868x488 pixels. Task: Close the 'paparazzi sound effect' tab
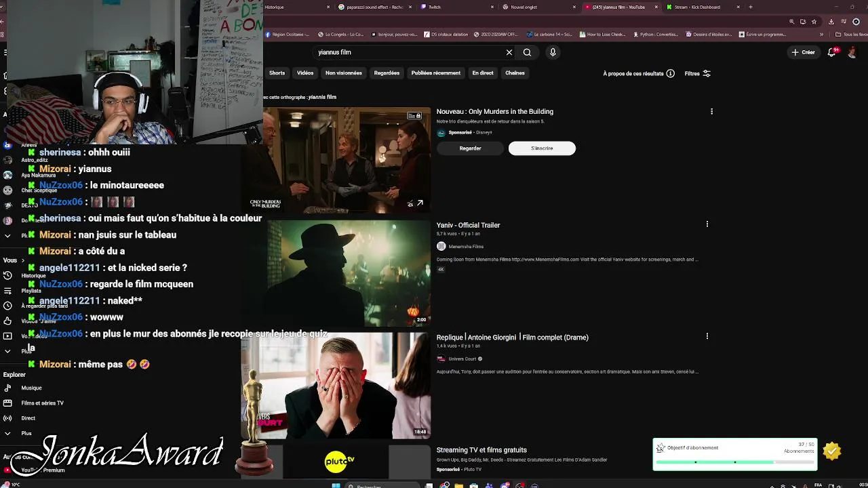(410, 7)
